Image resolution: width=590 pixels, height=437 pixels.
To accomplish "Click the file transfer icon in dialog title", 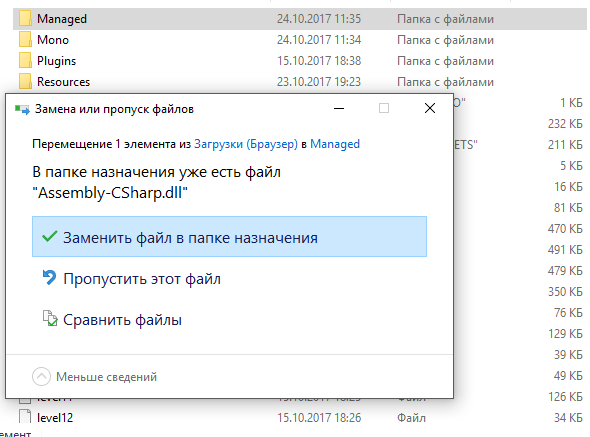I will point(22,110).
